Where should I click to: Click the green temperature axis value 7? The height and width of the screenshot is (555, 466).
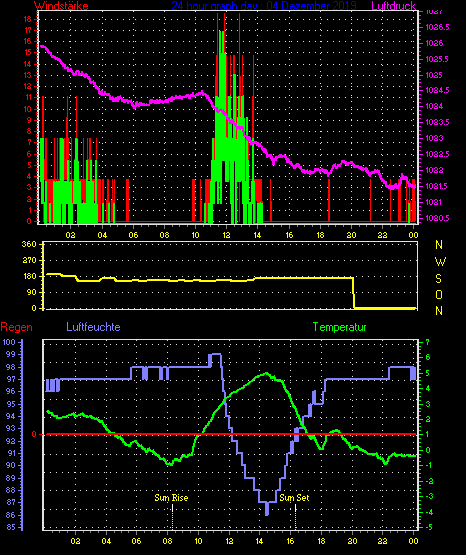pos(428,342)
